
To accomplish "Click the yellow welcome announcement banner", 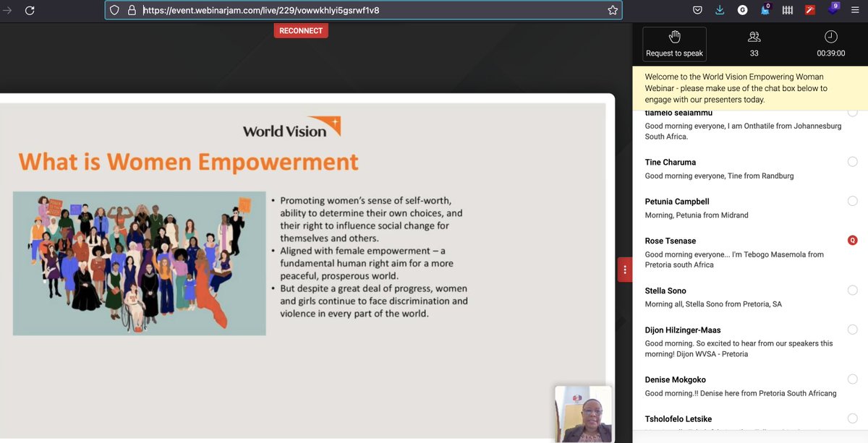I will 750,88.
